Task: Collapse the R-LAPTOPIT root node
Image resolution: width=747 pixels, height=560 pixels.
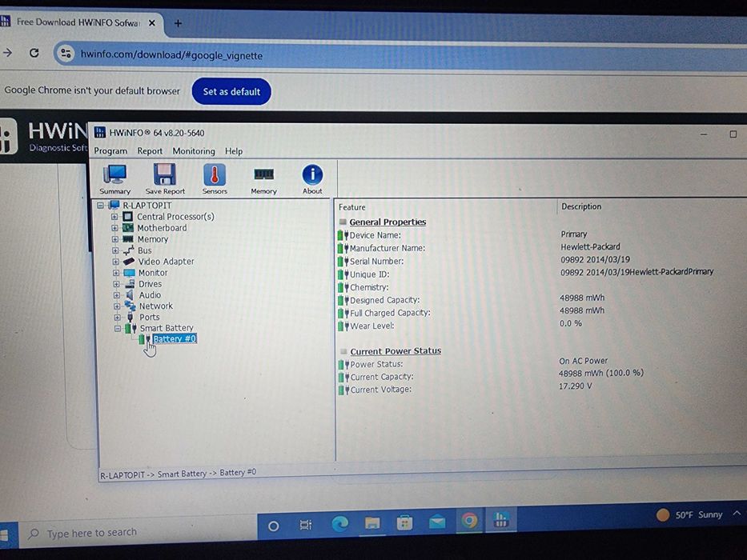Action: point(100,206)
